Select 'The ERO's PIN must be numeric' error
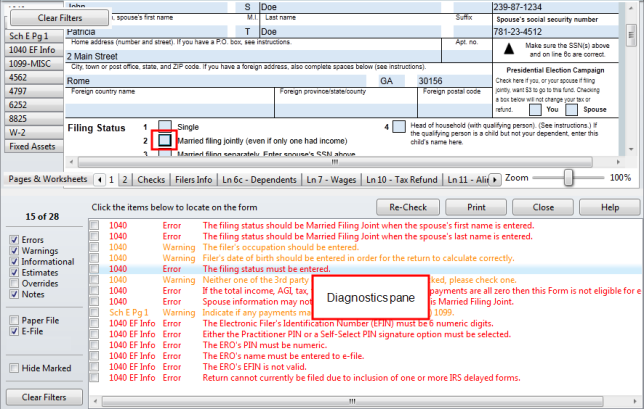 point(366,345)
